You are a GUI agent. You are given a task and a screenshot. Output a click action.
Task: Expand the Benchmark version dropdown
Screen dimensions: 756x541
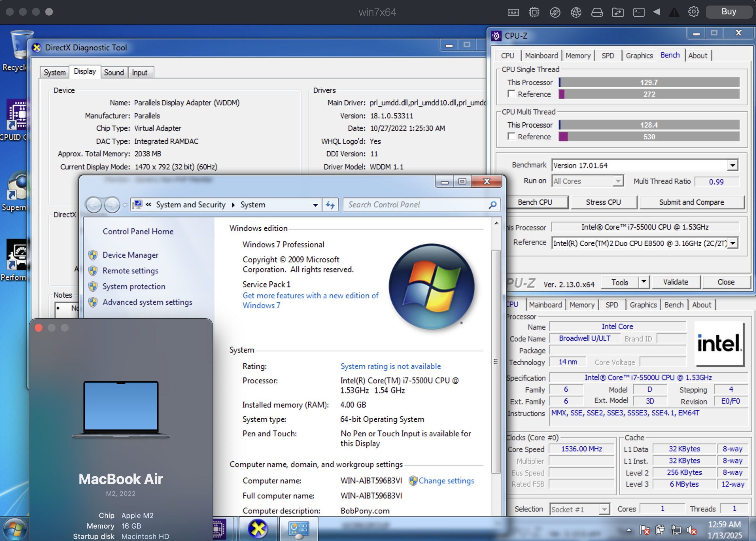click(x=732, y=165)
